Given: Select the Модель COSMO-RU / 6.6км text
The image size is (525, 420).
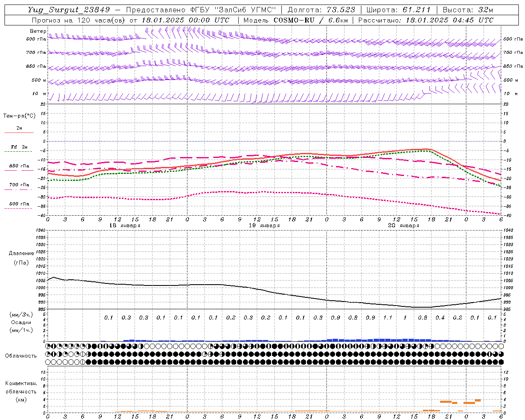Looking at the screenshot, I should (295, 20).
